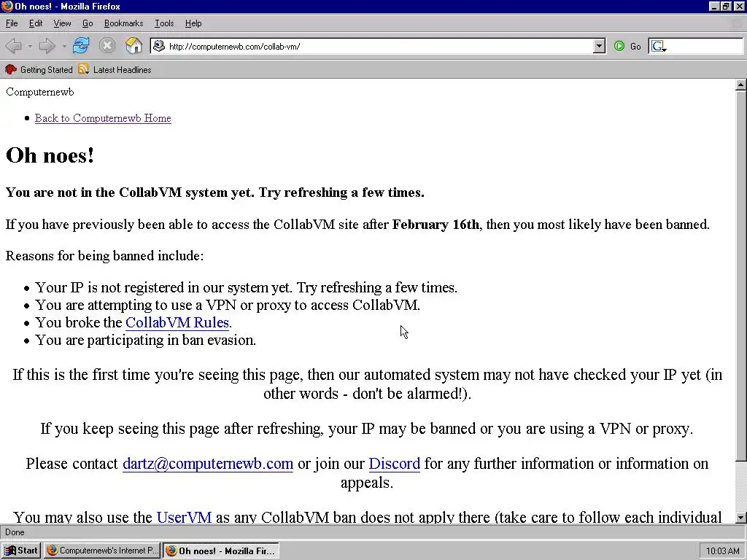Close the Firefox window
Image resolution: width=747 pixels, height=560 pixels.
[x=738, y=6]
